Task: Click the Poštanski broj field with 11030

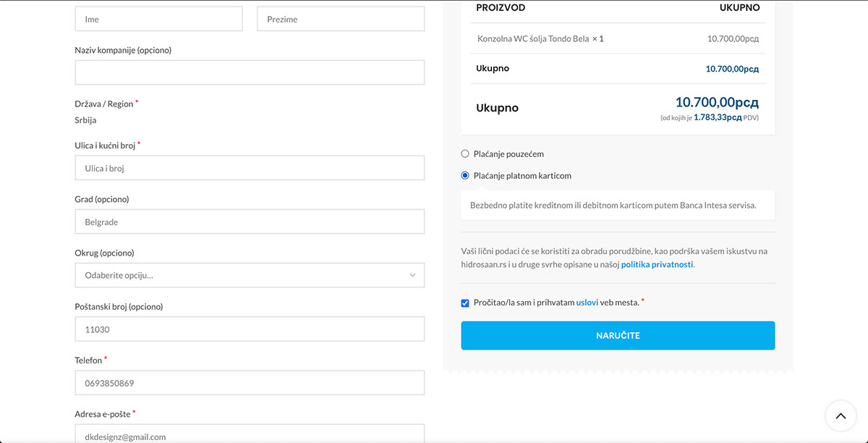Action: [250, 329]
